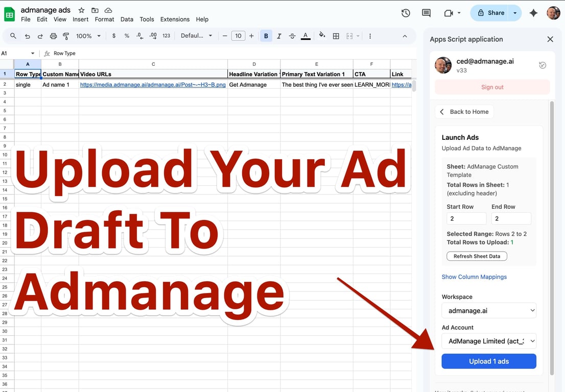
Task: Open Show Column Mappings link
Action: click(474, 277)
